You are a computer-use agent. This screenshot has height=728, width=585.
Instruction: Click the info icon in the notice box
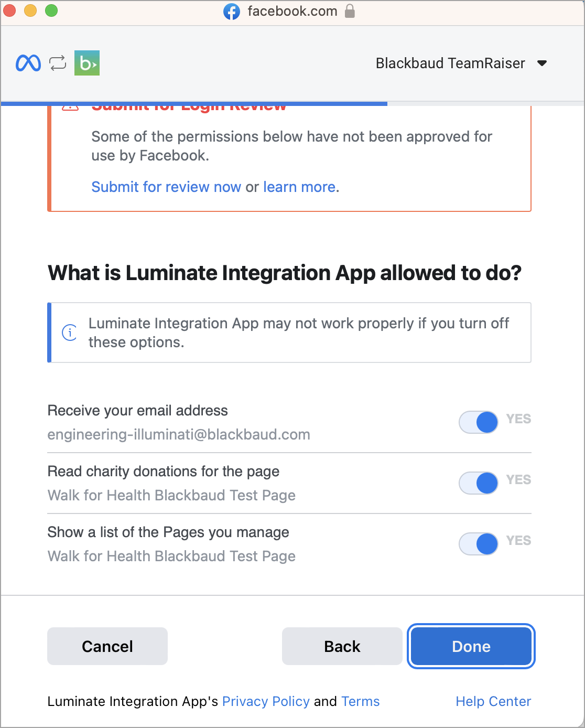click(x=69, y=333)
